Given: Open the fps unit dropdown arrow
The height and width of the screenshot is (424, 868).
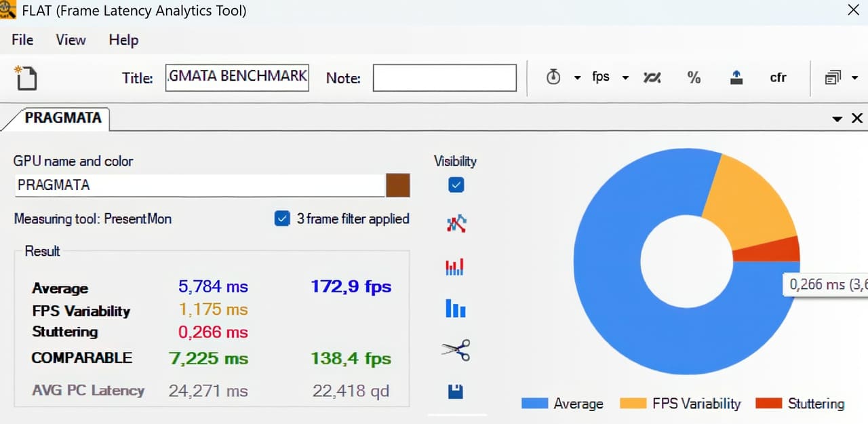Looking at the screenshot, I should point(625,78).
